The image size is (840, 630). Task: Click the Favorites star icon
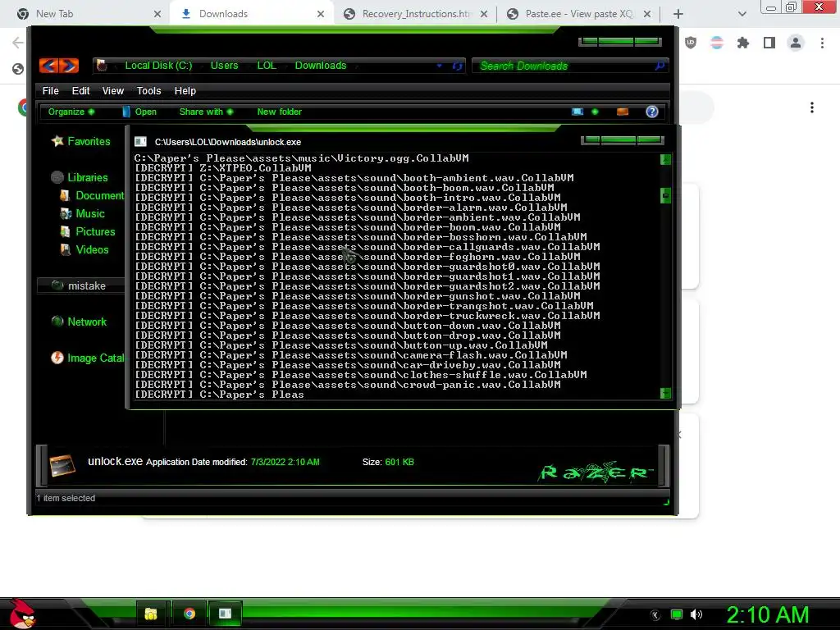click(x=57, y=141)
